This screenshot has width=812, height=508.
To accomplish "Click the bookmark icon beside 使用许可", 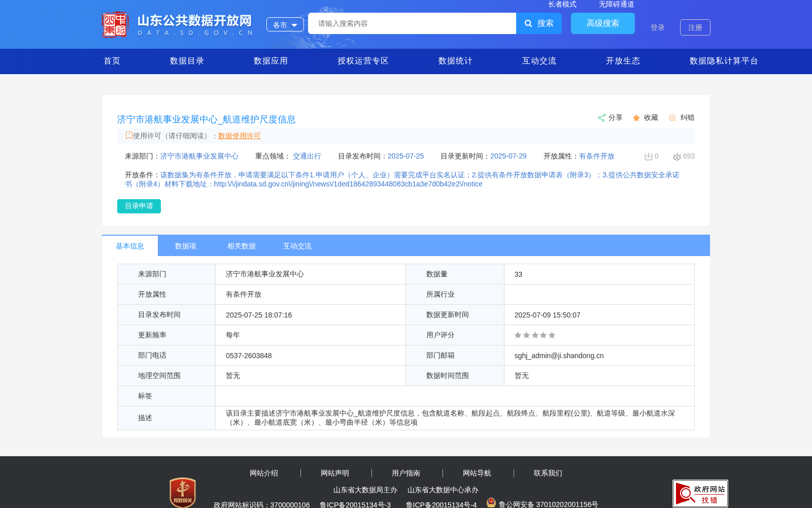I will tap(129, 135).
